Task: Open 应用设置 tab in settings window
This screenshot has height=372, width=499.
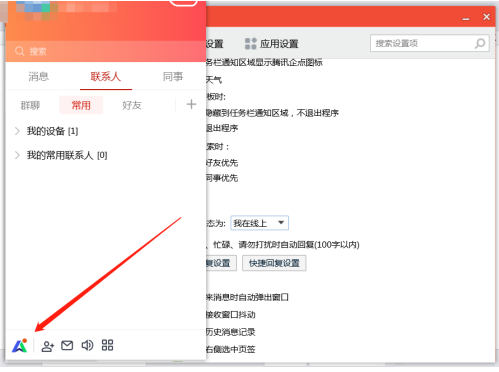Action: click(x=272, y=44)
